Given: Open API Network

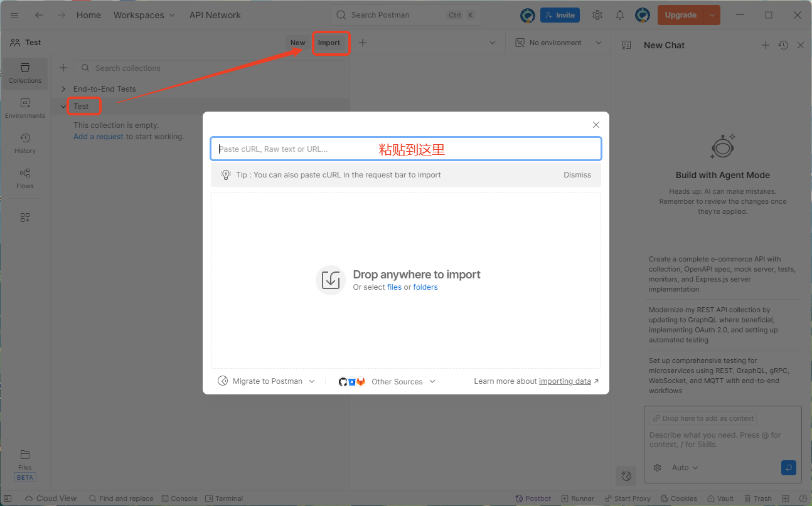Looking at the screenshot, I should pyautogui.click(x=215, y=15).
